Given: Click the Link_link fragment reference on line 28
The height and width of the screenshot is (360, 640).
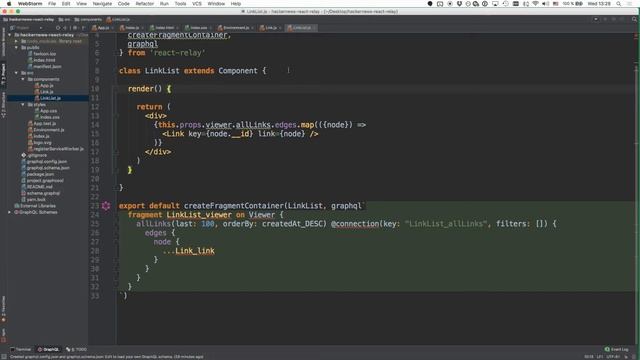Looking at the screenshot, I should coord(195,251).
